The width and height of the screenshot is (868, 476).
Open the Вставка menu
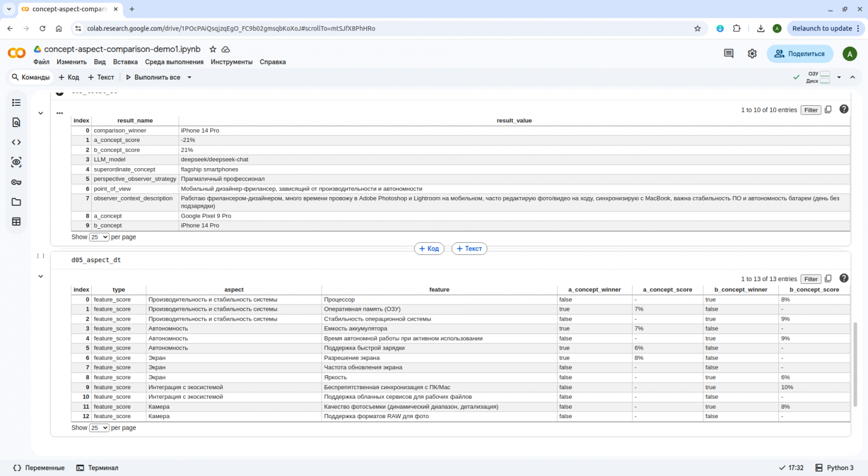pos(125,62)
